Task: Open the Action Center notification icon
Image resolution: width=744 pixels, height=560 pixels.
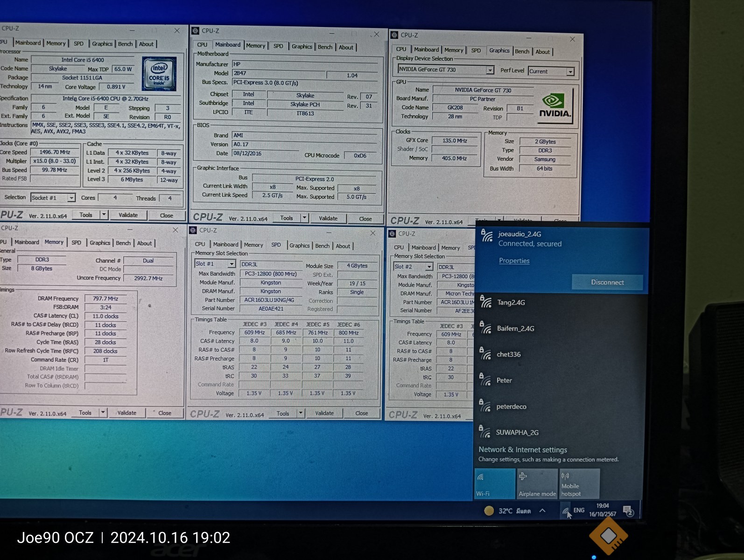Action: tap(629, 511)
